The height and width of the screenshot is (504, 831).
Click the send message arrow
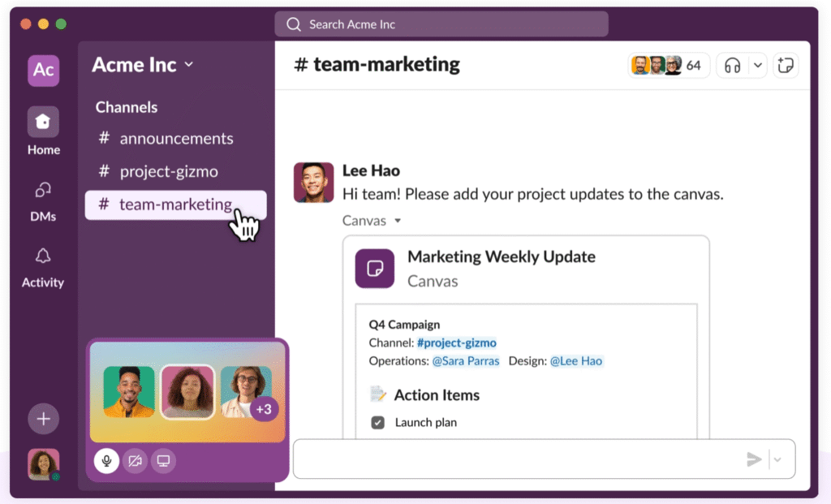(x=754, y=460)
